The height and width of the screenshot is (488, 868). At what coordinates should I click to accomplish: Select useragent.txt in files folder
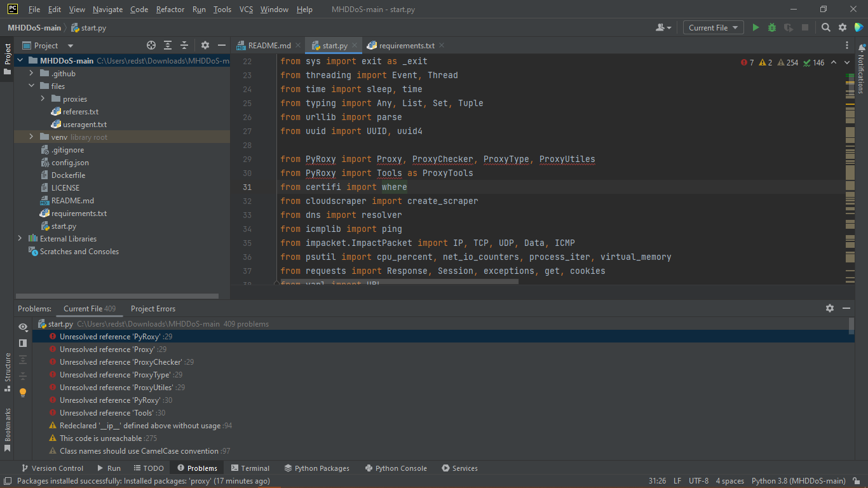pos(85,125)
